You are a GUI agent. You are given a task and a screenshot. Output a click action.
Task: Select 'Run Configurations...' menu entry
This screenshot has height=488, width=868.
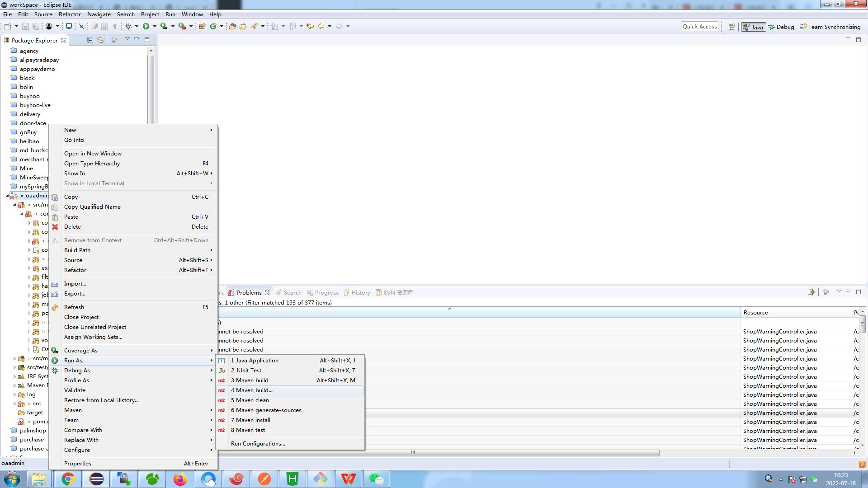tap(290, 444)
